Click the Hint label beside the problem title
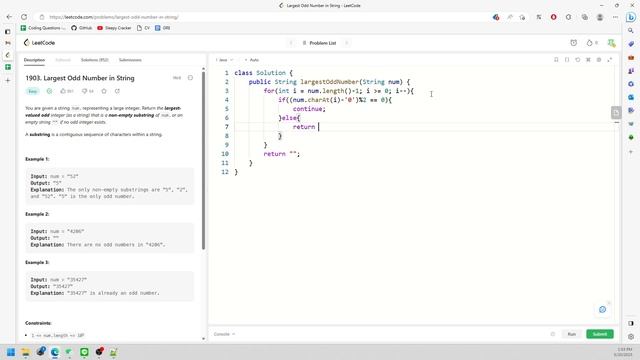This screenshot has height=360, width=640. point(177,78)
